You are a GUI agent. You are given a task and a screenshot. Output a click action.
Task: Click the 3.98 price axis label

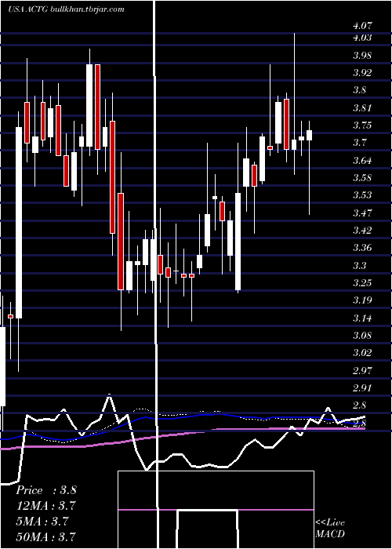362,56
